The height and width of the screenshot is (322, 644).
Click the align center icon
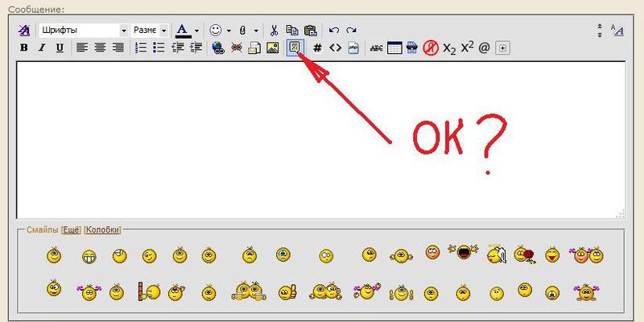tap(100, 47)
